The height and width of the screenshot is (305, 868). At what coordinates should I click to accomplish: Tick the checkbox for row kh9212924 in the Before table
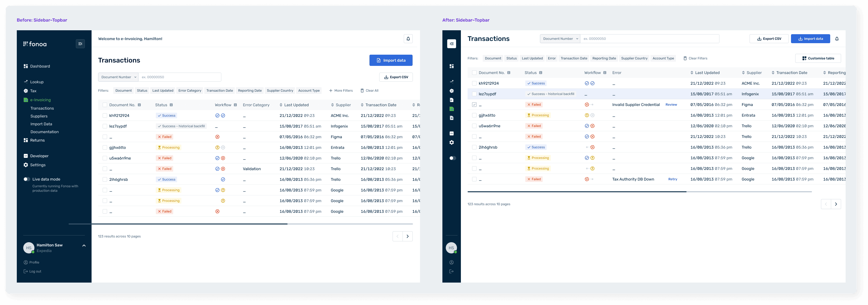pyautogui.click(x=105, y=115)
